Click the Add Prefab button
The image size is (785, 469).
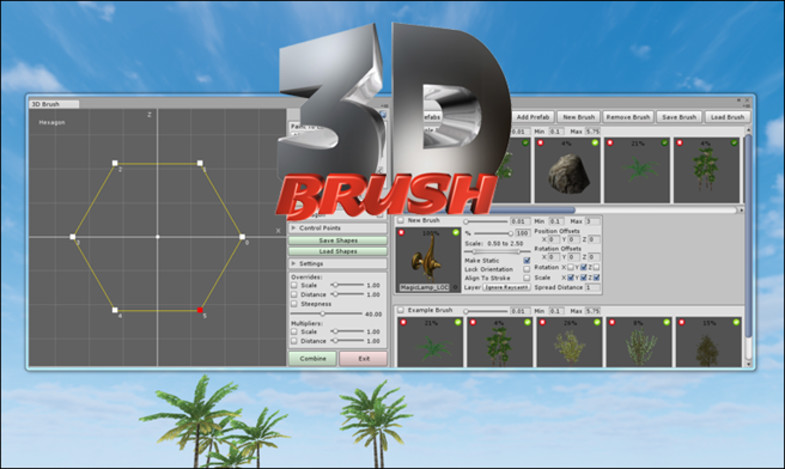pyautogui.click(x=533, y=117)
